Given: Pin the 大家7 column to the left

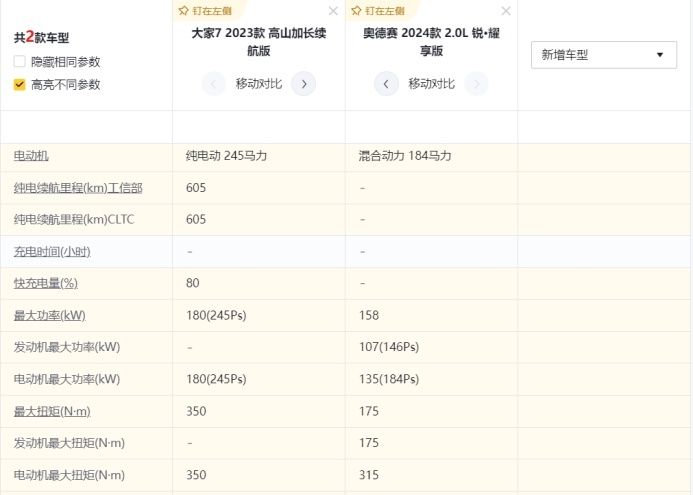Looking at the screenshot, I should 205,11.
